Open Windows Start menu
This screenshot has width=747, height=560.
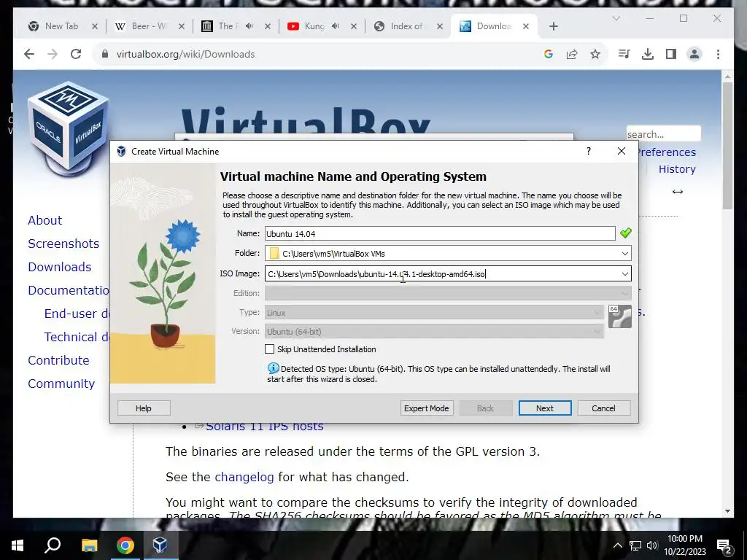(x=18, y=545)
